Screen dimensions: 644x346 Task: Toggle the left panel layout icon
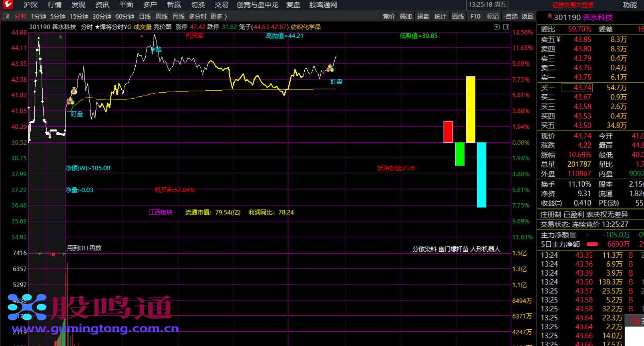pos(6,16)
